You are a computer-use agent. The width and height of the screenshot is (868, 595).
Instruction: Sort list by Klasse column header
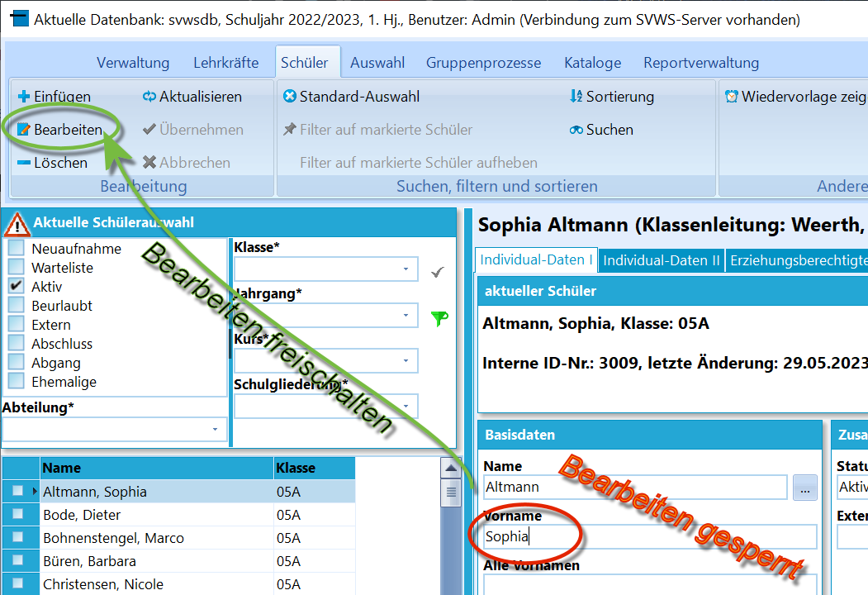click(314, 468)
